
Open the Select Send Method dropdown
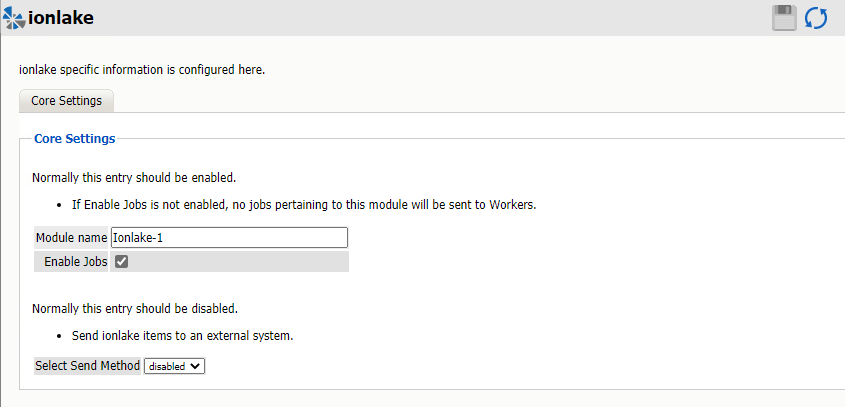pyautogui.click(x=175, y=366)
